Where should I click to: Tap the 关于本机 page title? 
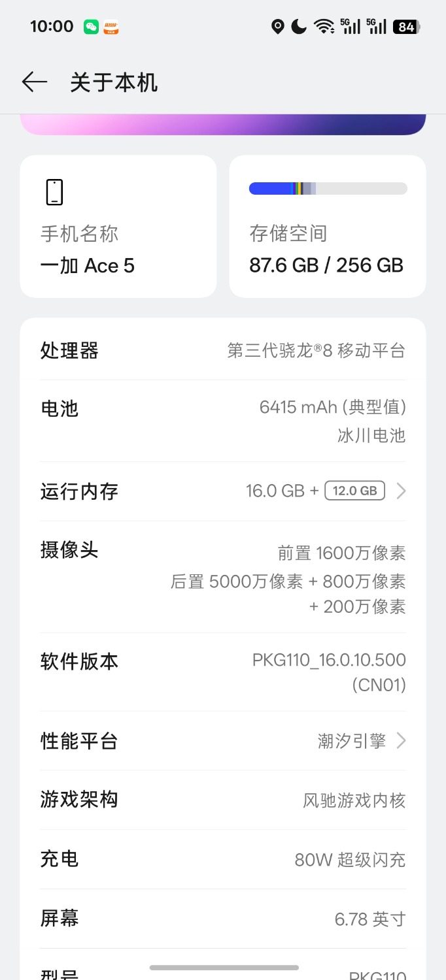tap(114, 83)
